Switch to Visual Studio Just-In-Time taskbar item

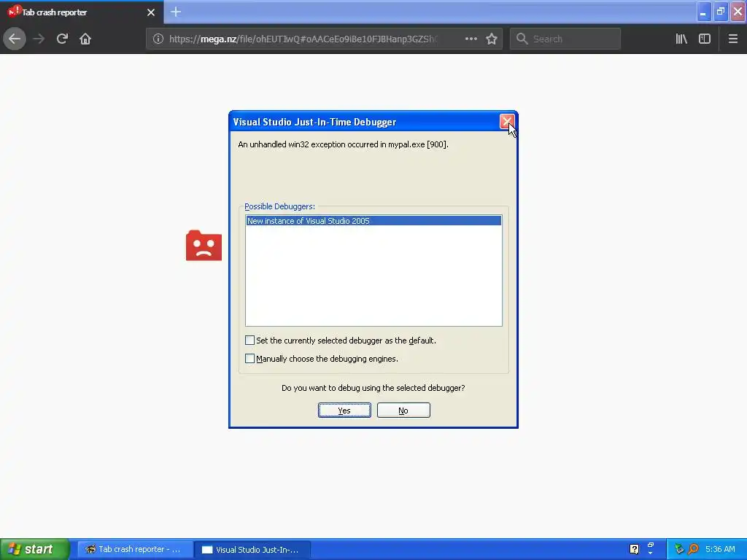[x=253, y=550]
